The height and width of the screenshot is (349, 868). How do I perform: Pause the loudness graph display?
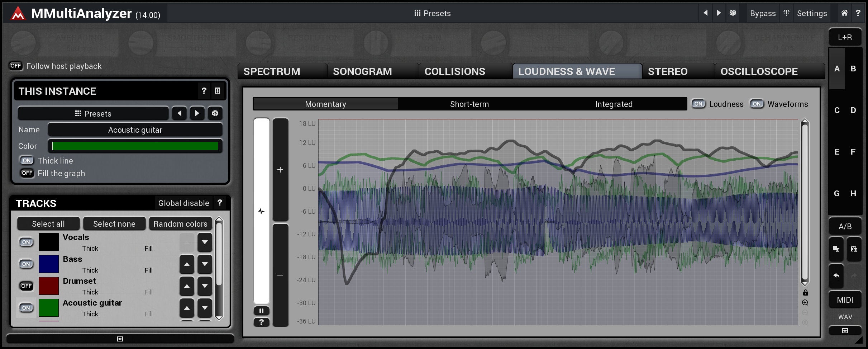261,311
